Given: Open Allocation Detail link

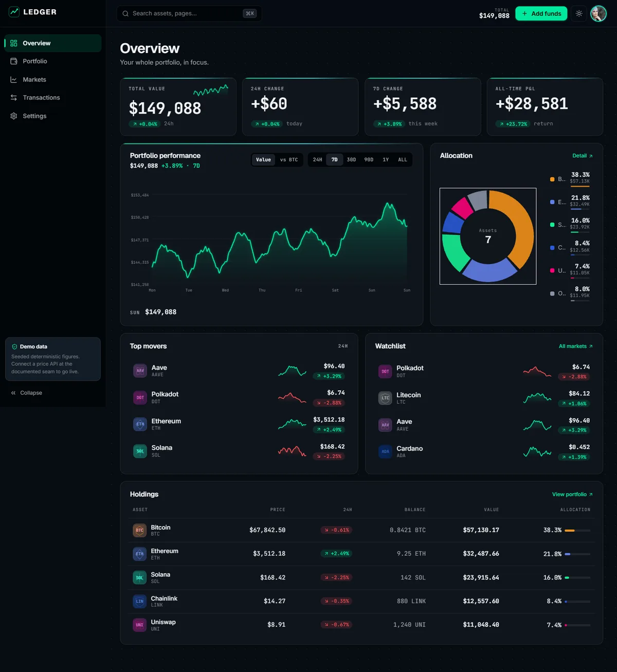Looking at the screenshot, I should [583, 156].
